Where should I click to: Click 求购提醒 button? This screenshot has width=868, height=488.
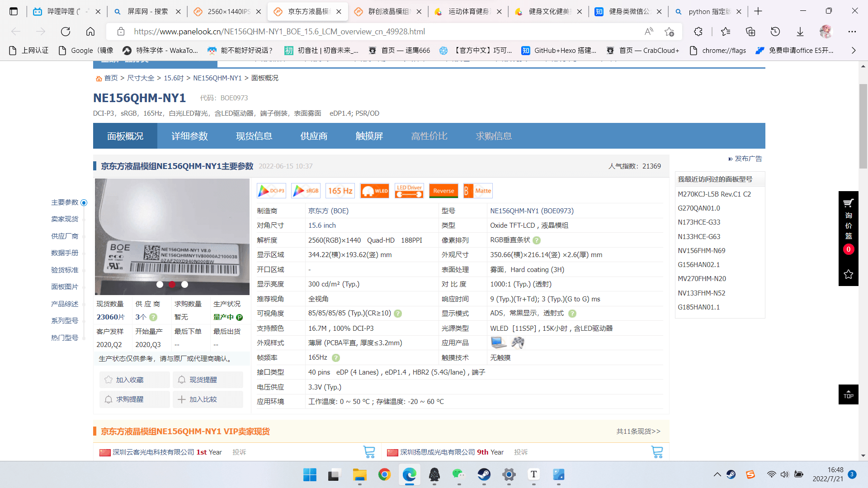(x=135, y=399)
